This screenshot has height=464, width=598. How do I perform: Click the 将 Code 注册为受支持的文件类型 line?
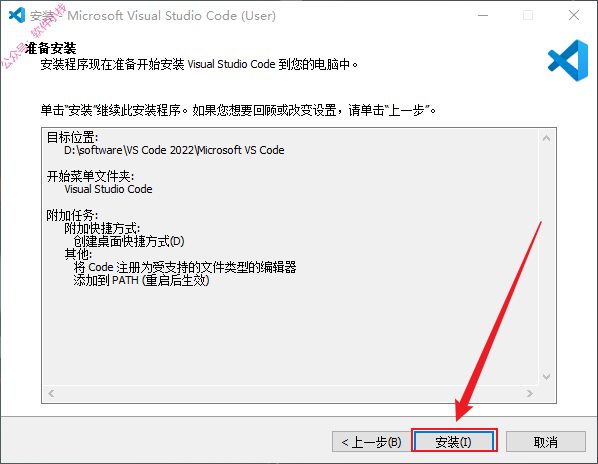pos(185,267)
